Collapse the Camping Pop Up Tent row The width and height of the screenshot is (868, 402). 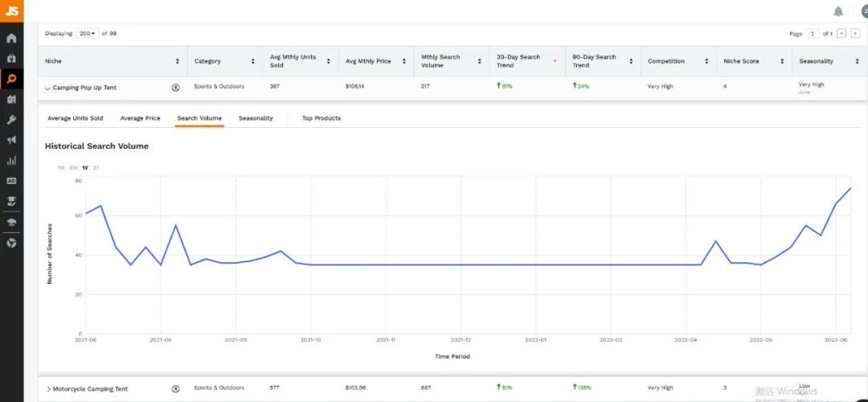click(47, 88)
